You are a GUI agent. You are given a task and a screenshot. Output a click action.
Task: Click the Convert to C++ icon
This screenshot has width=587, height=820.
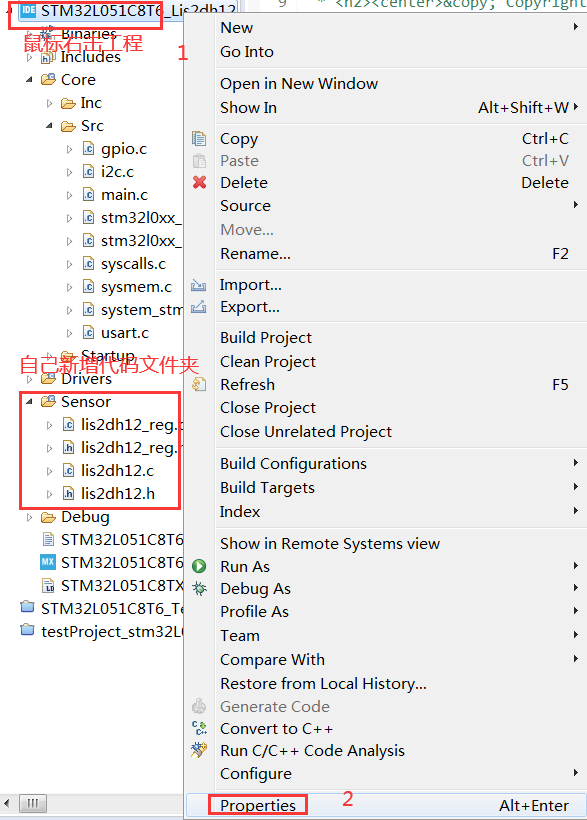point(197,728)
